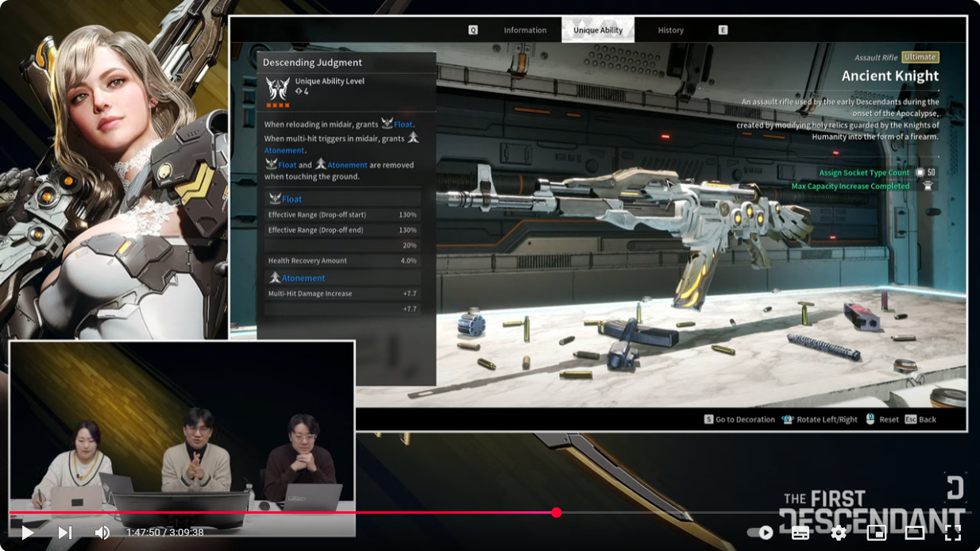Mute the video volume
Viewport: 980px width, 551px height.
click(102, 533)
